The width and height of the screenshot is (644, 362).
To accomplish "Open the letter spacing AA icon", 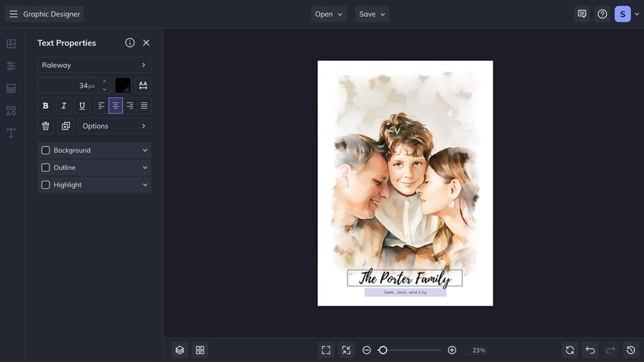I will click(x=143, y=85).
